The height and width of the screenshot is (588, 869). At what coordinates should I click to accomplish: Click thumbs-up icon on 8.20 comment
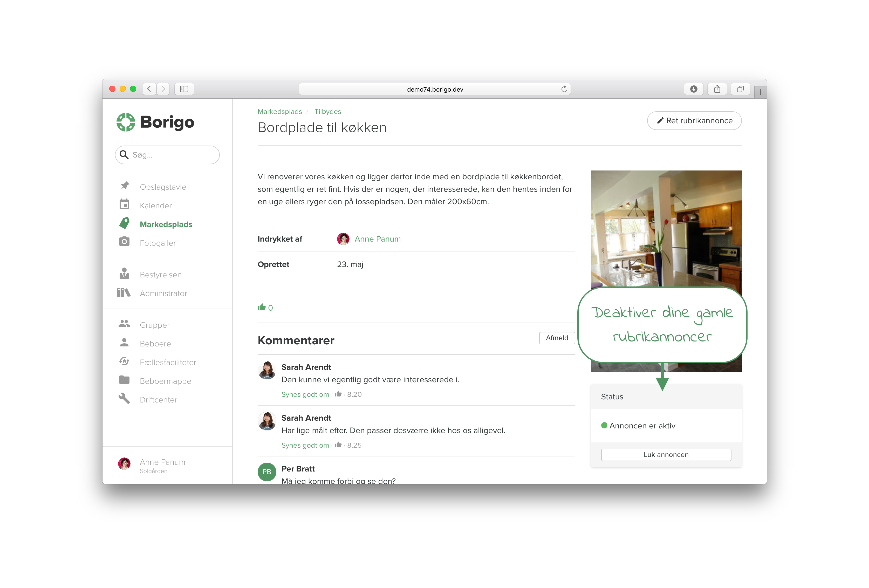(338, 394)
